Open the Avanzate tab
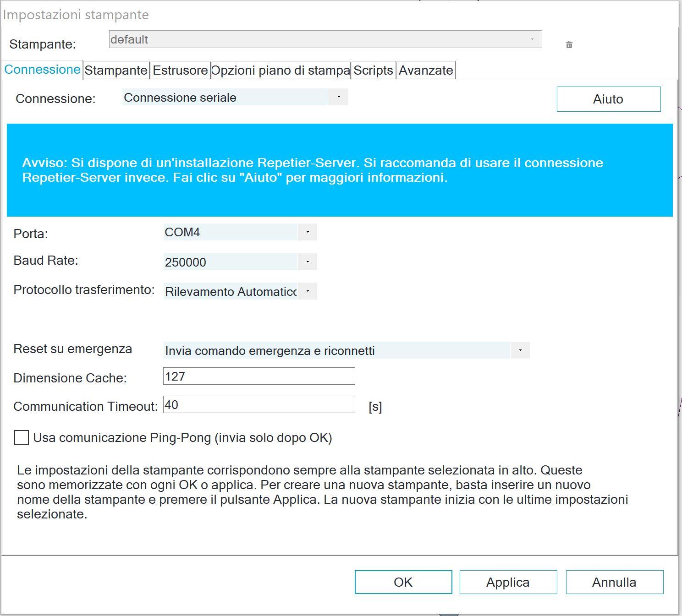The image size is (682, 616). 426,70
